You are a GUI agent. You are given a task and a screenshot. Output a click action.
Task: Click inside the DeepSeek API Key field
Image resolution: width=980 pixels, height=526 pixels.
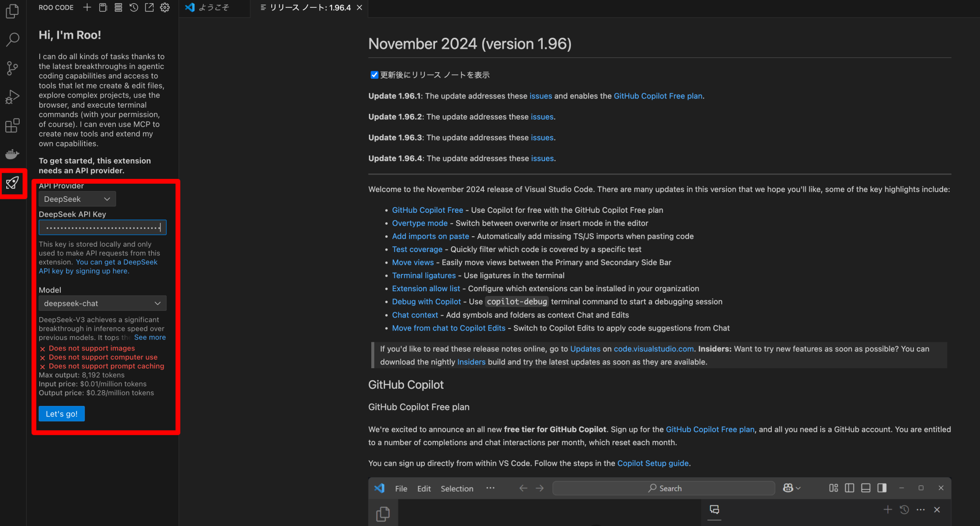tap(102, 227)
